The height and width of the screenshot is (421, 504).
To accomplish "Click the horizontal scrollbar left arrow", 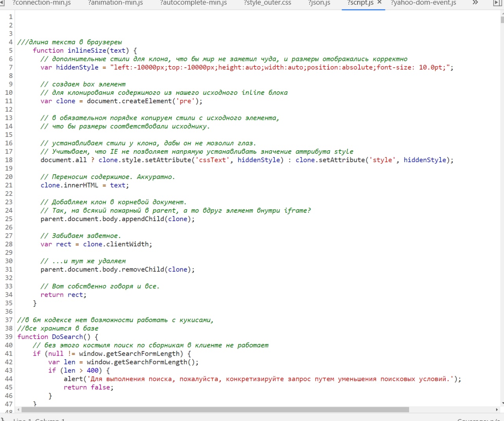I will [x=18, y=410].
